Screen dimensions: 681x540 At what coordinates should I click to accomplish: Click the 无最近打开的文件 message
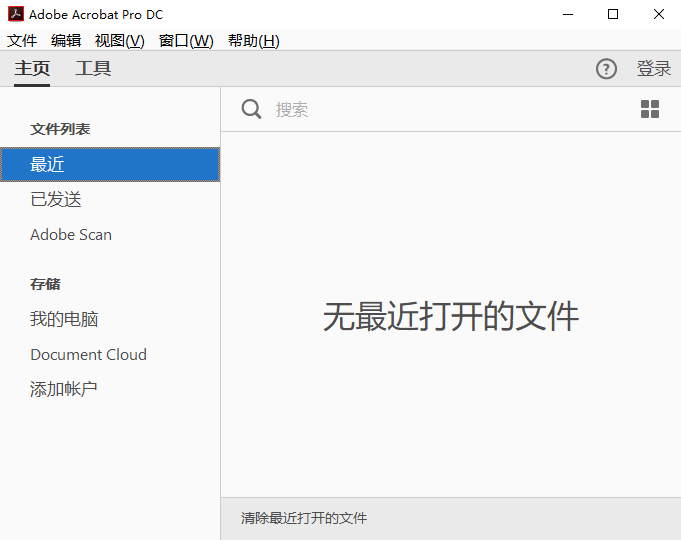(x=451, y=317)
